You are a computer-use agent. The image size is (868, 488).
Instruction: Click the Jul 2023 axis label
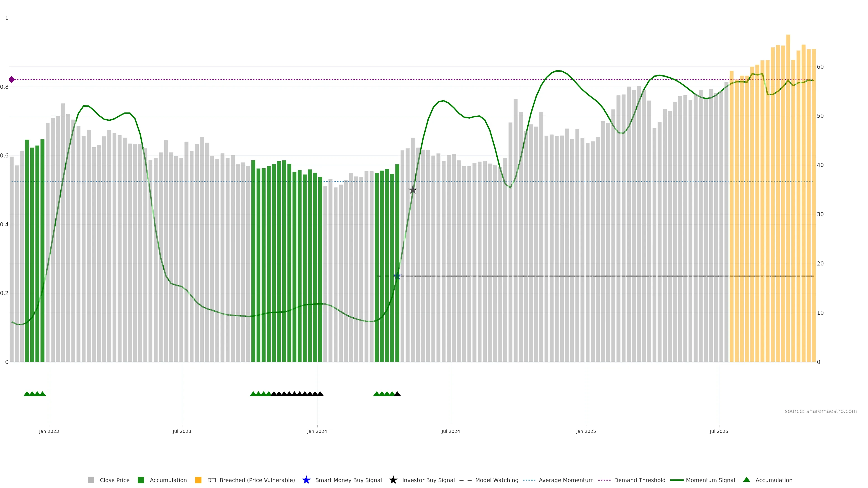pos(182,431)
